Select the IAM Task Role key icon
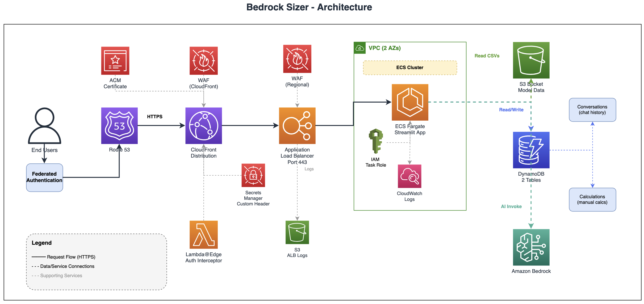This screenshot has height=304, width=644. coord(376,141)
